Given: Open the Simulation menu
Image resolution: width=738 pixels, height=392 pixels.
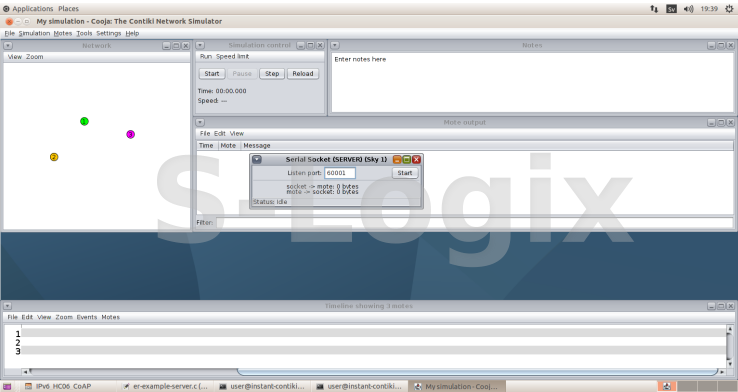Looking at the screenshot, I should pos(34,33).
